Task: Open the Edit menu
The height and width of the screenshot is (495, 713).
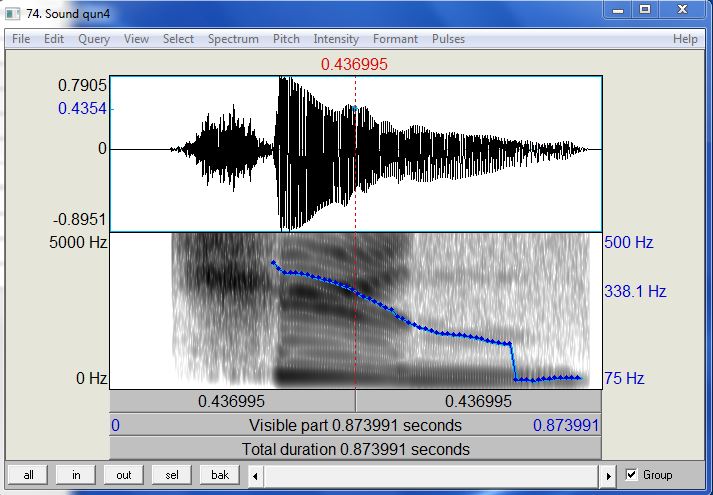Action: pos(54,39)
